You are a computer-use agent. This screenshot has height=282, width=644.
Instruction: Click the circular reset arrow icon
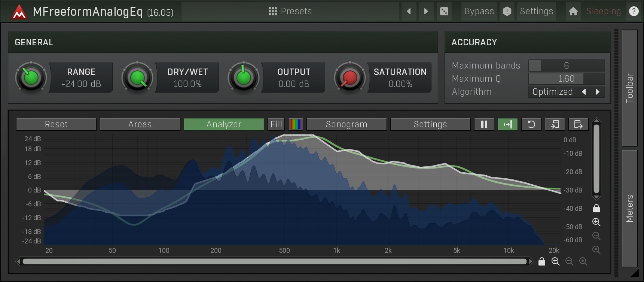(x=531, y=124)
